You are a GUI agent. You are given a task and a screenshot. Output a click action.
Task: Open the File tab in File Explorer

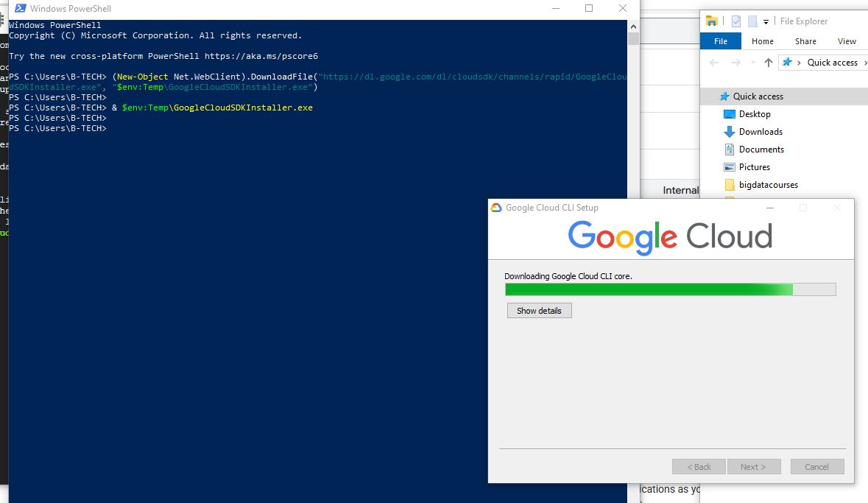pos(721,41)
